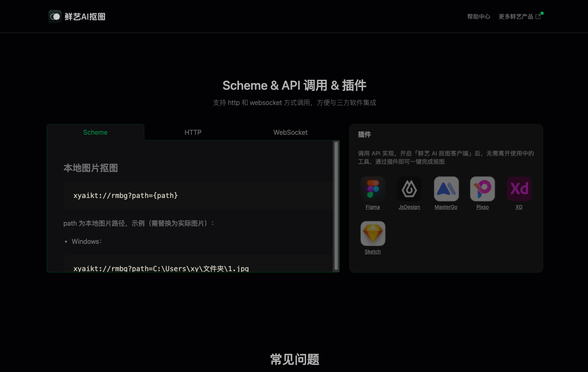Switch to the WebSocket tab
The image size is (588, 372).
[290, 132]
